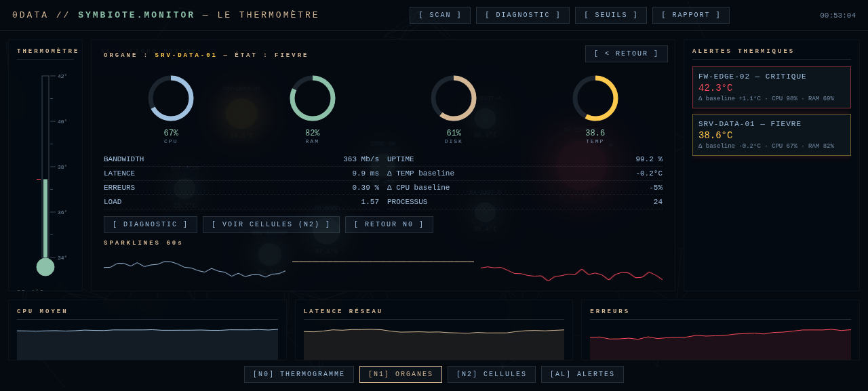Open the ERREURS chart panel

coord(720,330)
